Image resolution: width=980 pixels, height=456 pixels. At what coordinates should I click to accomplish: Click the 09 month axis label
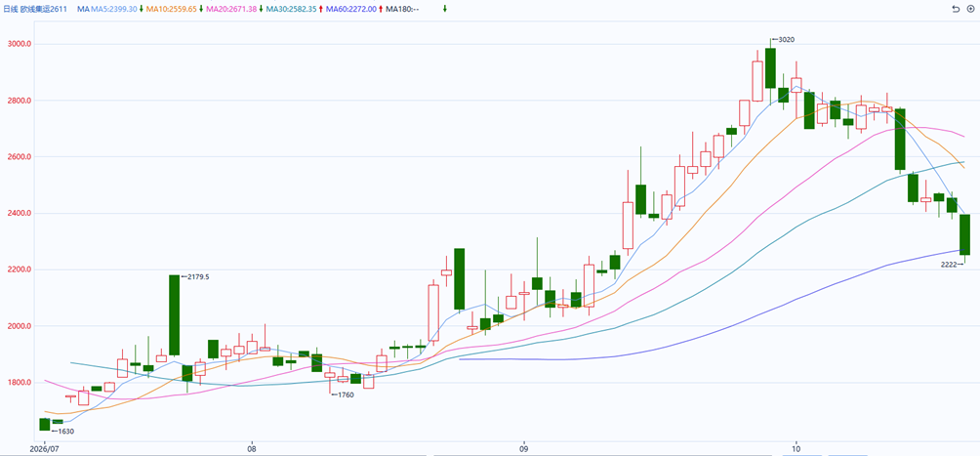(x=524, y=448)
